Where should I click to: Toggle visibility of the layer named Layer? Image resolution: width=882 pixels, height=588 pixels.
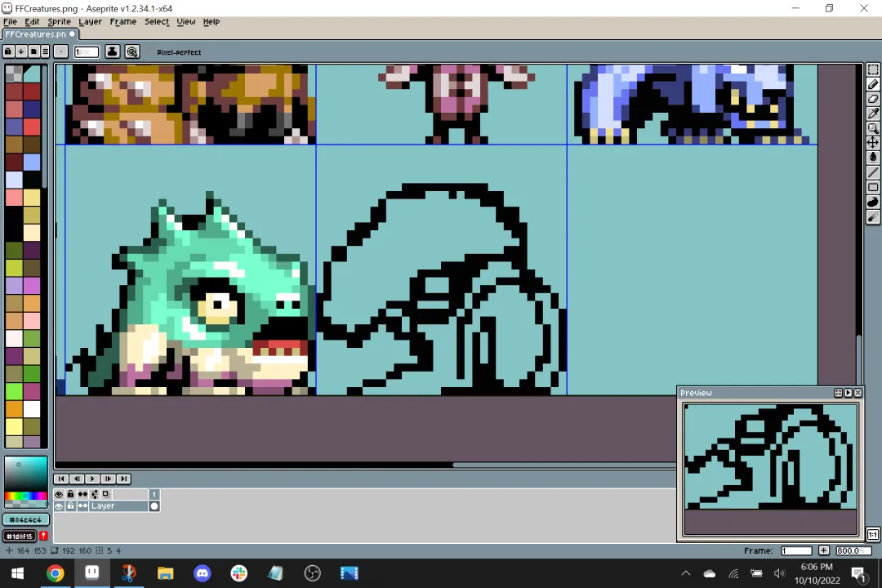tap(59, 506)
